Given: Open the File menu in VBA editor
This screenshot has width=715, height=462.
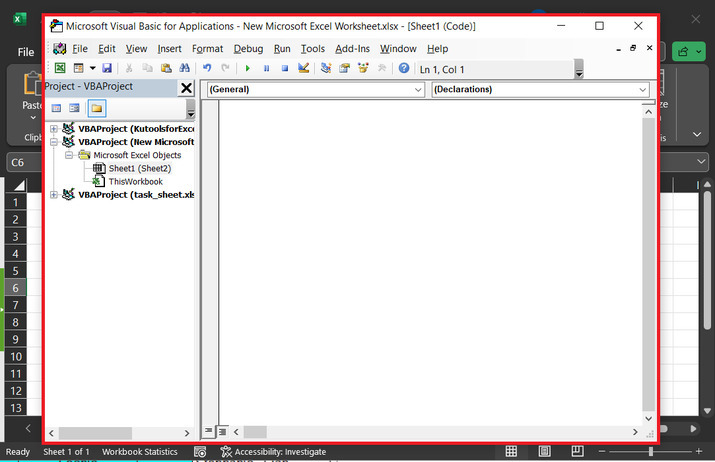Looking at the screenshot, I should 80,49.
